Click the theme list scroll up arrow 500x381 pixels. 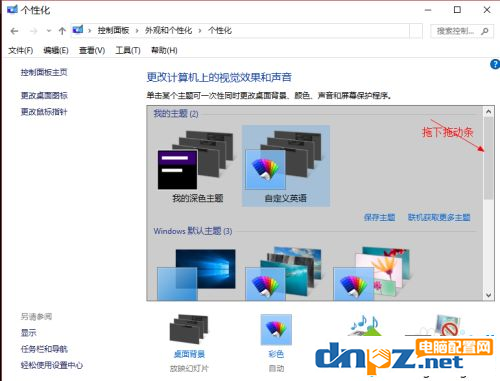click(x=489, y=112)
